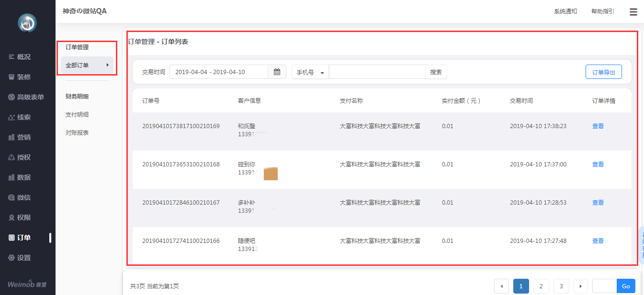Click the calendar icon beside the date range
The image size is (644, 295).
pos(277,72)
